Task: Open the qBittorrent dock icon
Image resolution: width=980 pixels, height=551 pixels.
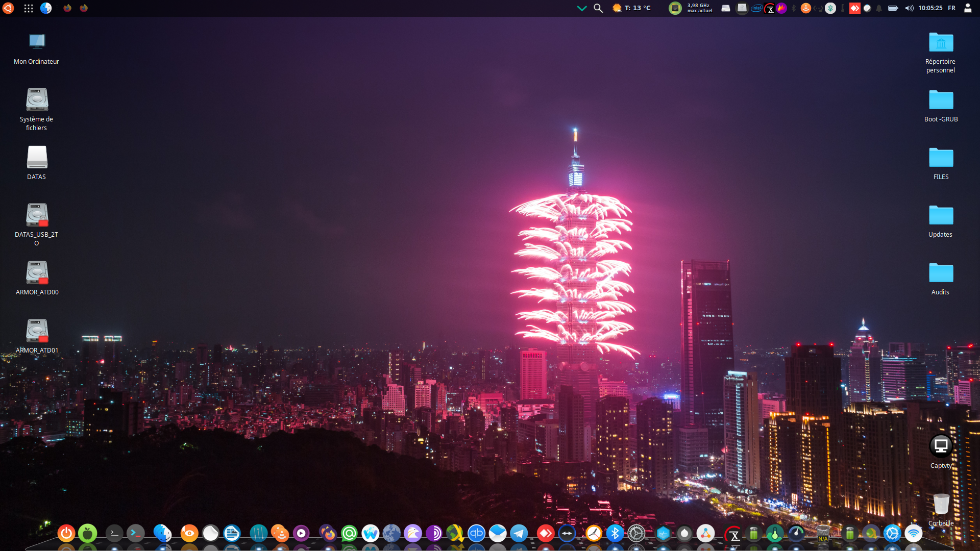Action: pyautogui.click(x=476, y=534)
